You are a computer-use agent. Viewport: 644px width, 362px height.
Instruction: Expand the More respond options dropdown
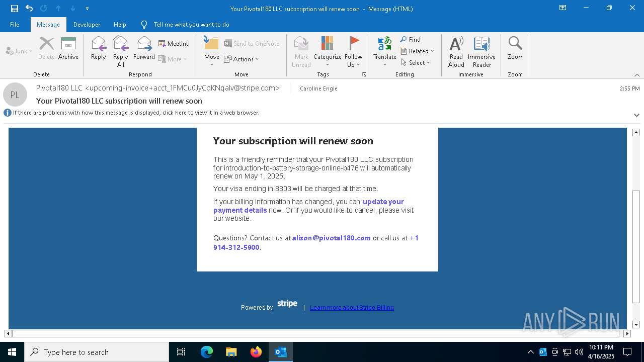point(173,59)
